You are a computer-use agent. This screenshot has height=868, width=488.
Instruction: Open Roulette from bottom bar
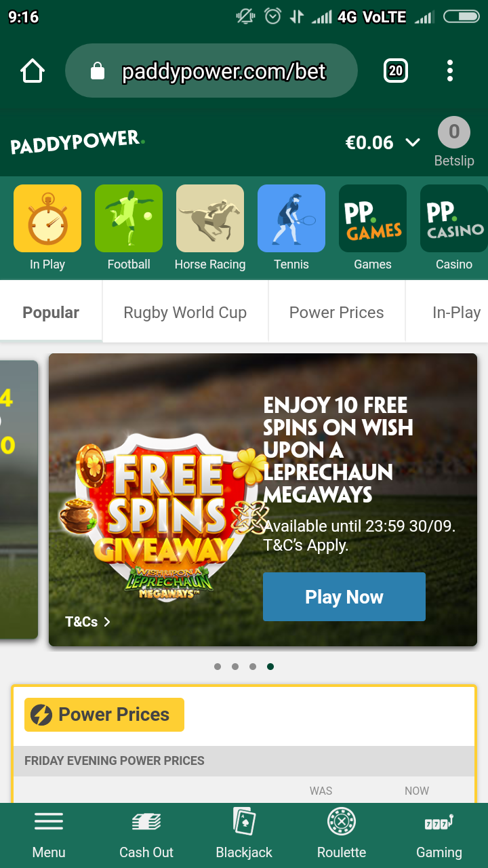coord(342,835)
